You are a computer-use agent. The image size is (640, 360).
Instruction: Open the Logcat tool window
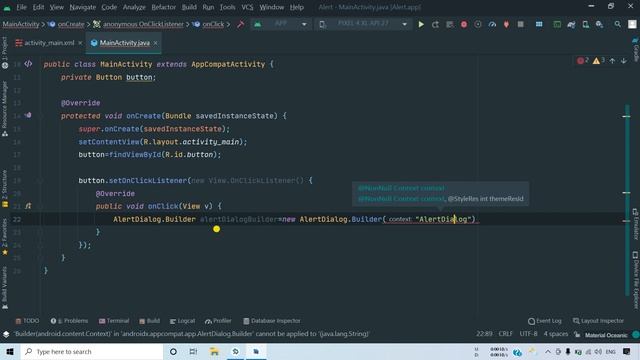click(x=182, y=321)
